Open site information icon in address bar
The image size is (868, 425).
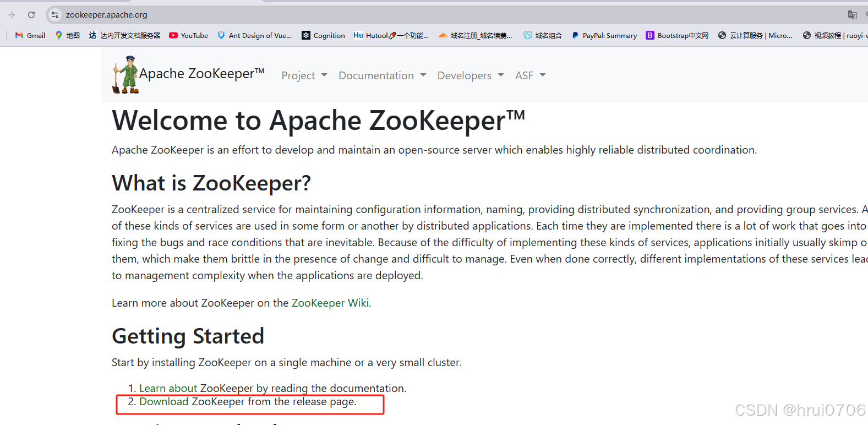point(55,15)
